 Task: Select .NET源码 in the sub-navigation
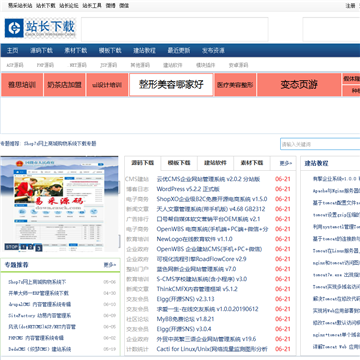coord(78,65)
